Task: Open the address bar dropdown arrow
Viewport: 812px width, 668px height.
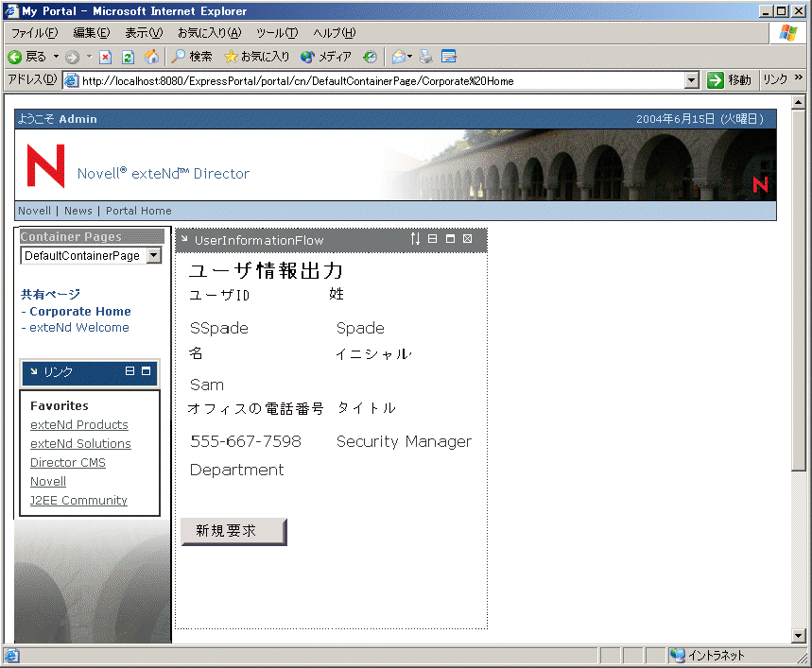Action: coord(692,79)
